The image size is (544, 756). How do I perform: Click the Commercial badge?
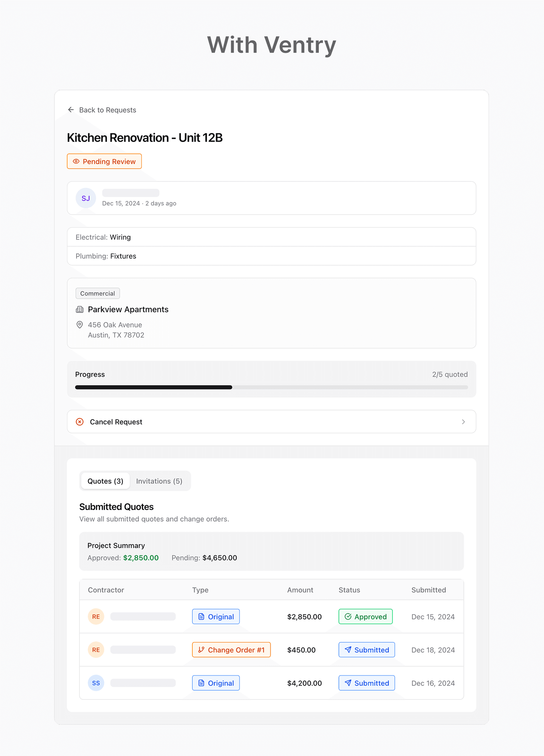[97, 293]
